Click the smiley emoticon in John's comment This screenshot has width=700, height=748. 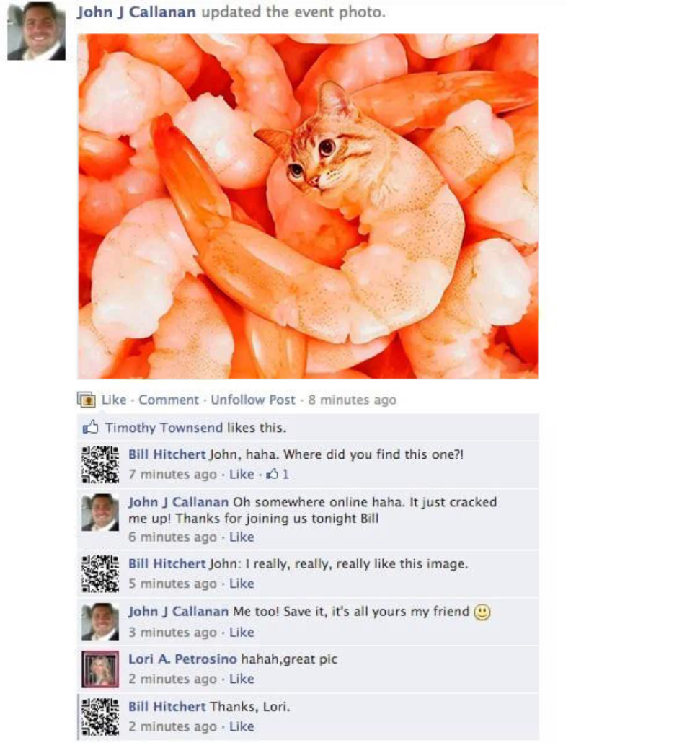pos(482,612)
